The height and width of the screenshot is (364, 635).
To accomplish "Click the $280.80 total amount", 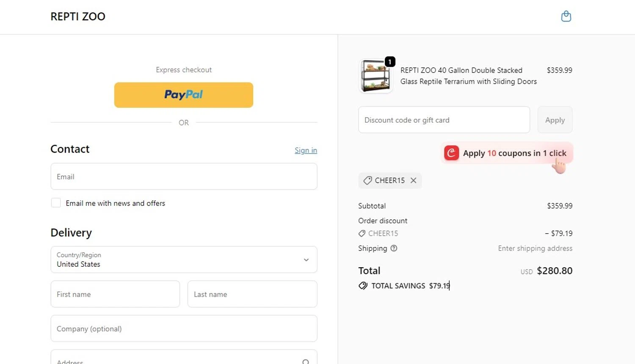I will (555, 271).
